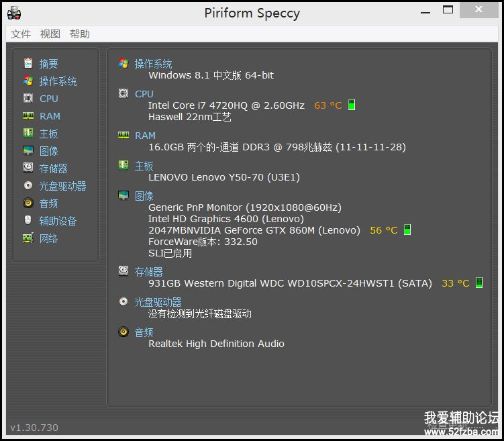This screenshot has width=504, height=441.
Task: Click 'Windows 8.1 中文版 64-bit' text
Action: [x=211, y=75]
